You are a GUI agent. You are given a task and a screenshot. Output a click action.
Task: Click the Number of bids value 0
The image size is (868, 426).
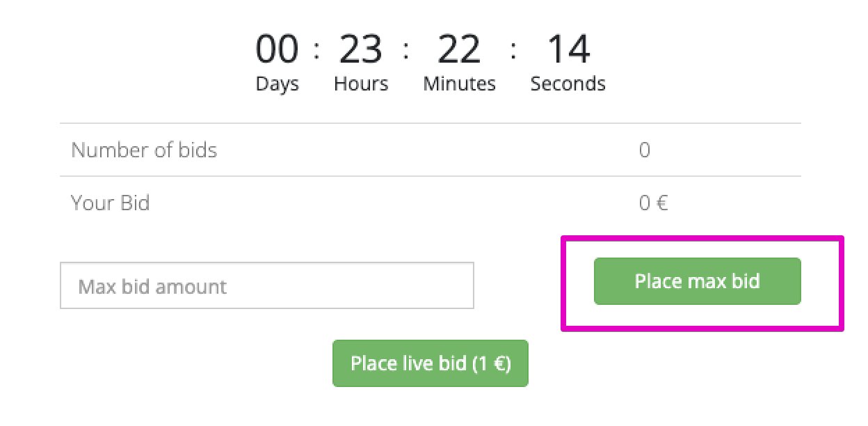(x=645, y=150)
